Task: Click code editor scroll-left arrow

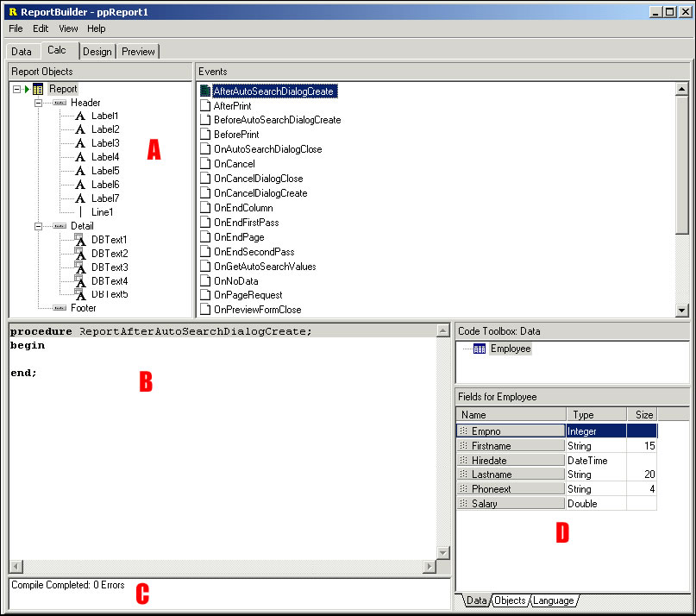Action: point(16,566)
